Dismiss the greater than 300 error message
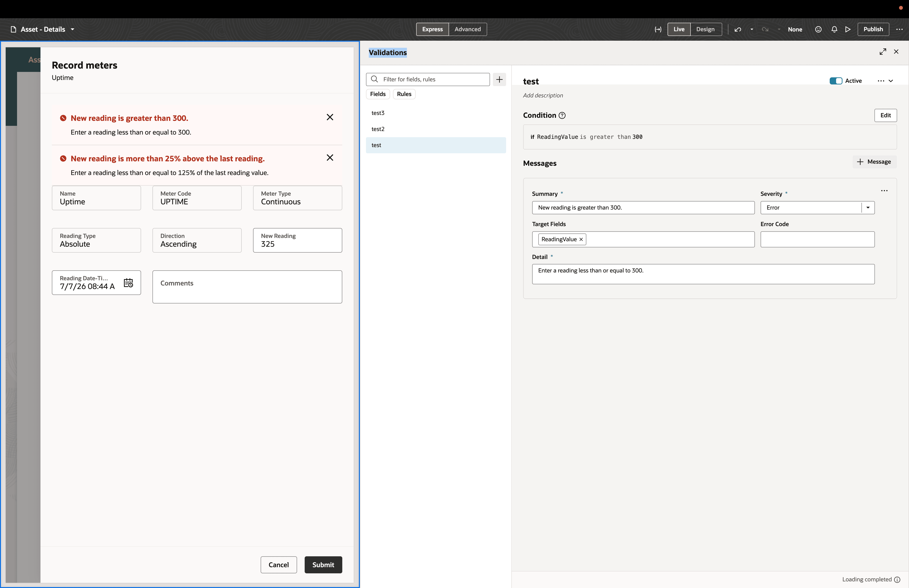 [x=330, y=117]
